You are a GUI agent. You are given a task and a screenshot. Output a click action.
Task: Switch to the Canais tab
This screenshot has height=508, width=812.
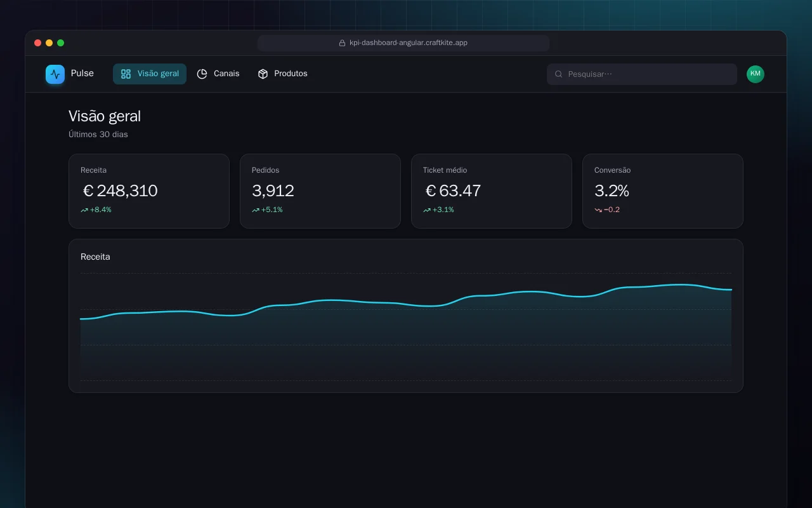[218, 74]
